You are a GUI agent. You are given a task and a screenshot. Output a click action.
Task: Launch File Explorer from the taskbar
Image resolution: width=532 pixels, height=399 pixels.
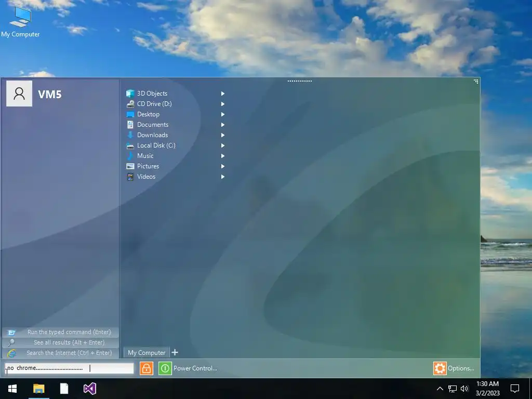point(38,389)
